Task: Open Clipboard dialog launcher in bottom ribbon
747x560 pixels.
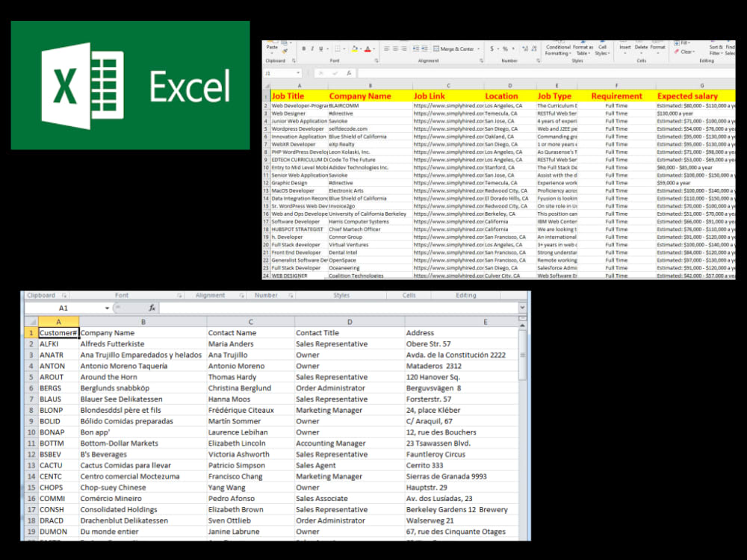Action: coord(64,296)
